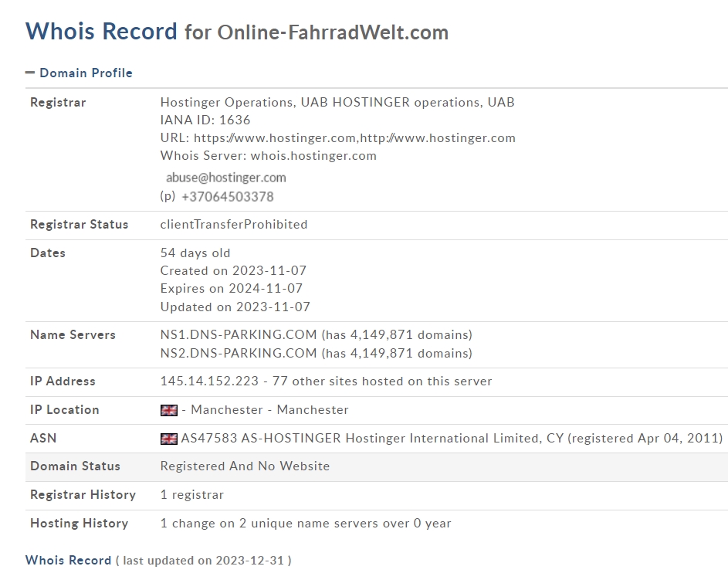Click the flag icon beside AS47583
Viewport: 728px width, 573px height.
coord(169,439)
